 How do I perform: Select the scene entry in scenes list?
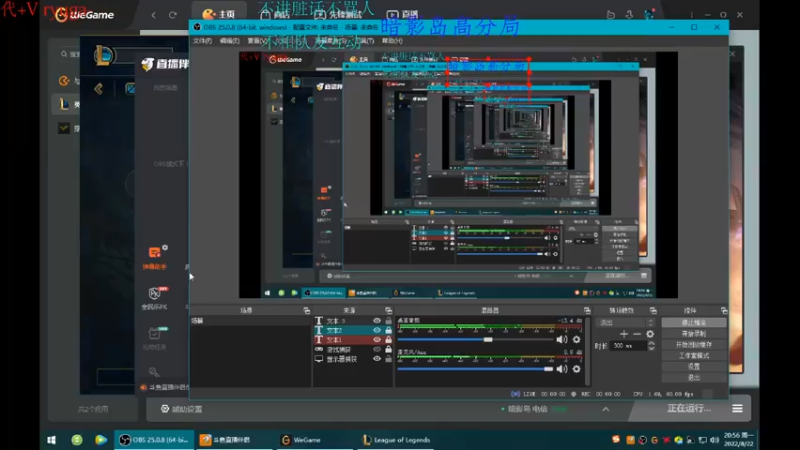point(250,320)
